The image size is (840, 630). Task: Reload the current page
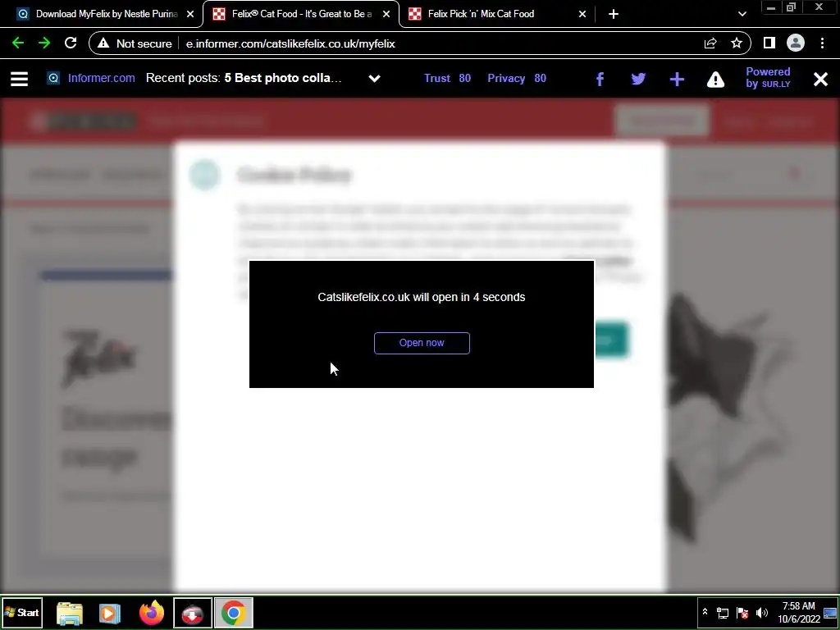point(71,43)
